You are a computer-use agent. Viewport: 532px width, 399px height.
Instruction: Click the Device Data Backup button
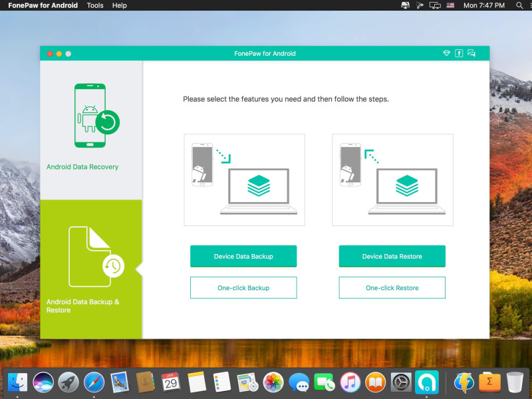[x=243, y=256]
